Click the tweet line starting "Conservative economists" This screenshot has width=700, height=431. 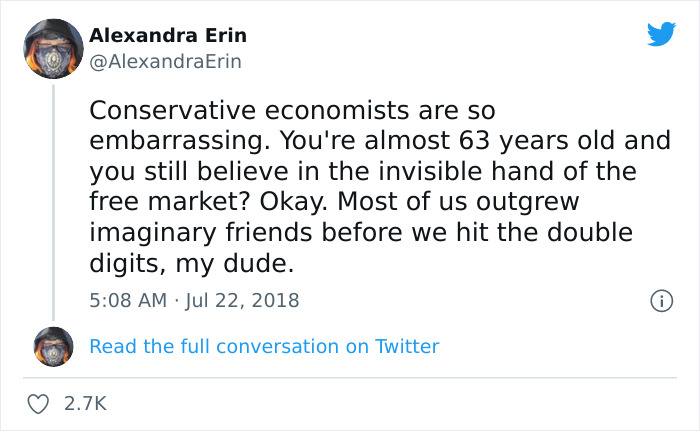click(293, 108)
